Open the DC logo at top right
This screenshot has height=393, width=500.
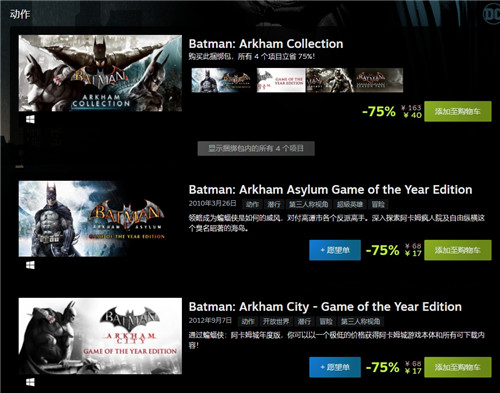click(x=491, y=14)
